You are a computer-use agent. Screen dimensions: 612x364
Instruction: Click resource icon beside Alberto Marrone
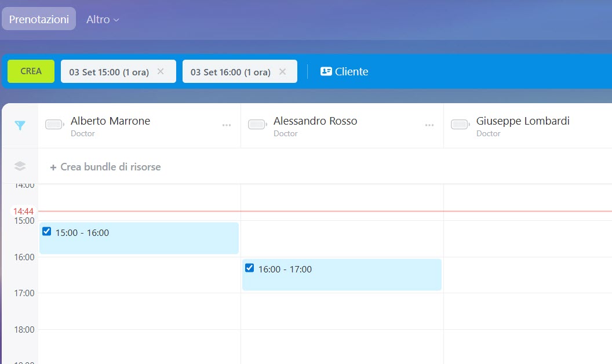54,125
